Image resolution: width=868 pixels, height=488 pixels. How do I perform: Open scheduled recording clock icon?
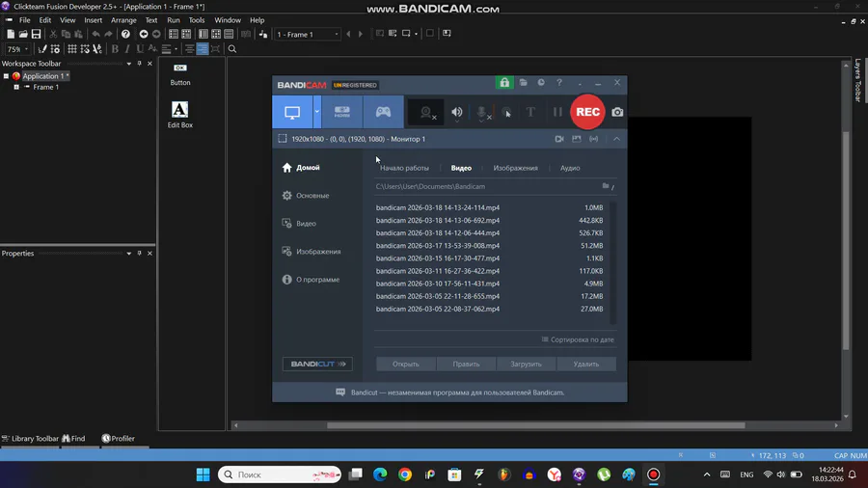[541, 82]
